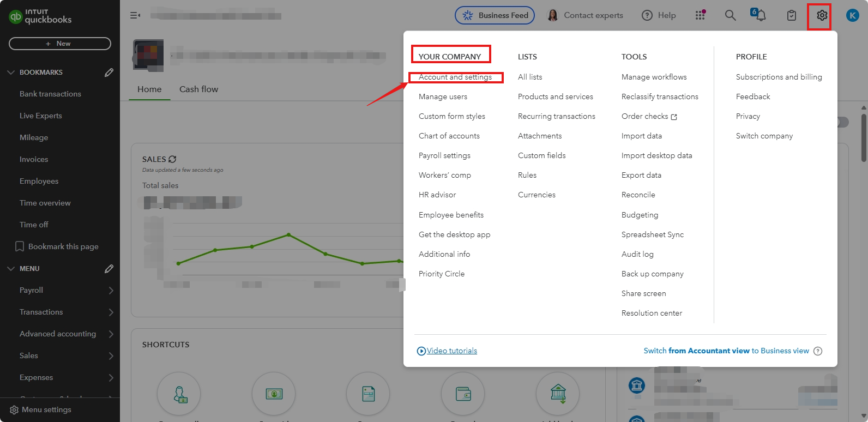Expand the Payroll submenu arrow
The image size is (868, 422).
111,291
